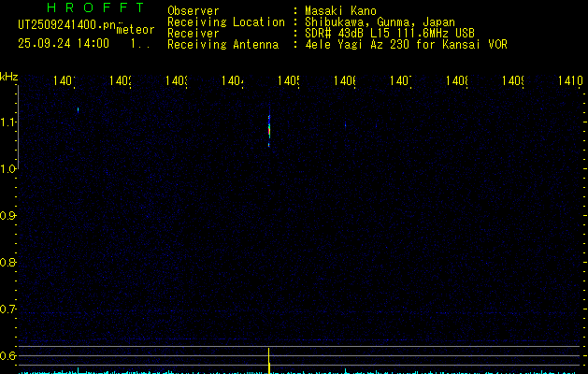Click the 0.6 kHz frequency axis label

click(x=7, y=355)
